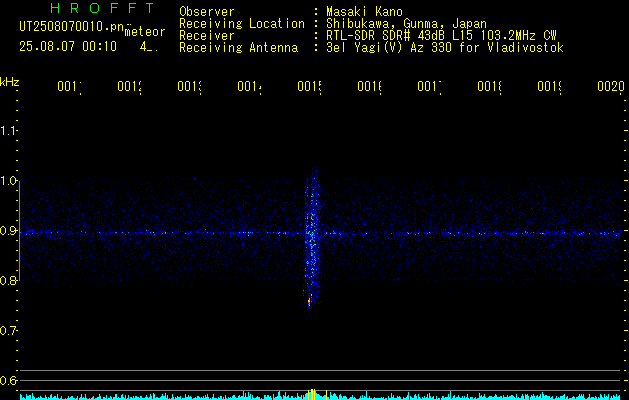This screenshot has height=400, width=629.
Task: Click the red hotspot at echo bottom
Action: [x=309, y=301]
